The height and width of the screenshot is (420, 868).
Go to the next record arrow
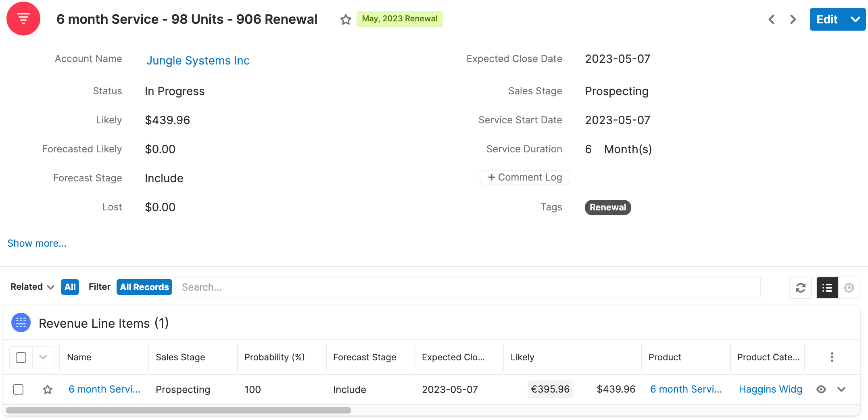coord(793,19)
